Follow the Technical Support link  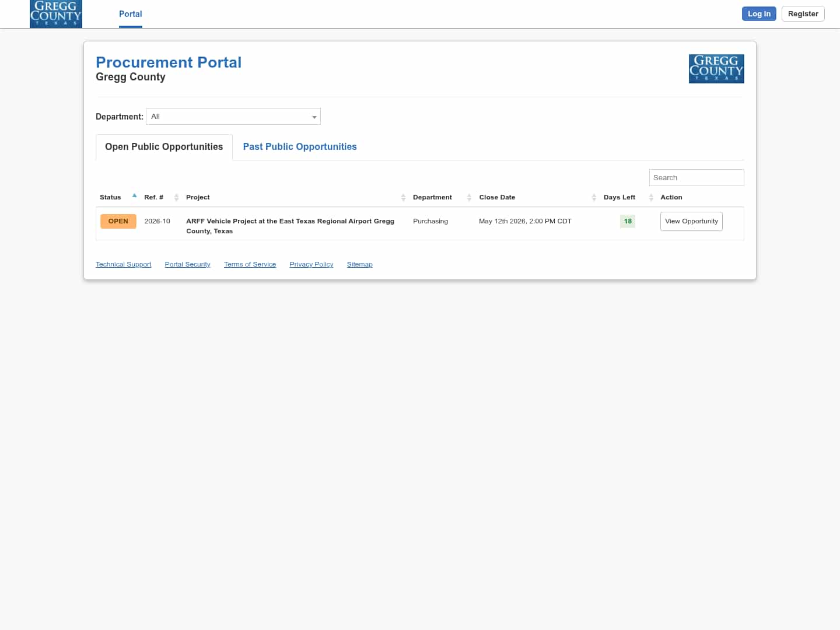point(123,264)
